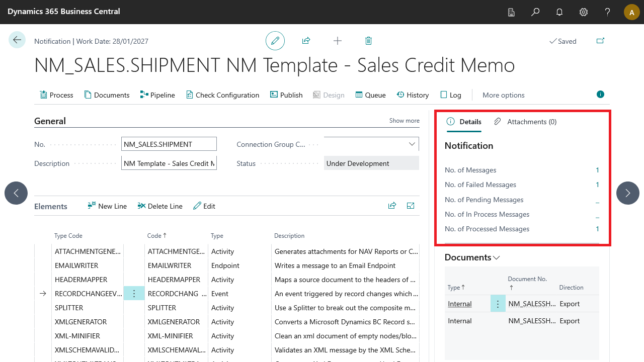The width and height of the screenshot is (644, 362).
Task: Open company/environment building icon
Action: [511, 12]
